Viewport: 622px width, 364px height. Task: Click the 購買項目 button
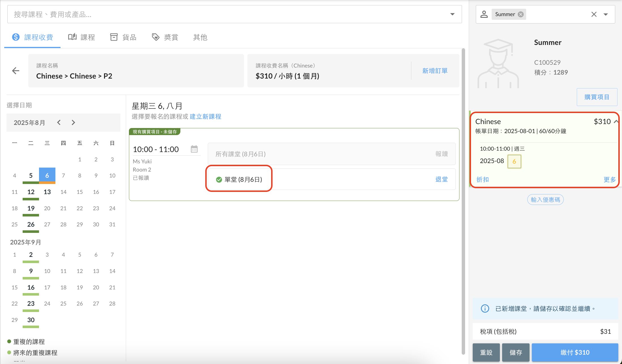(x=597, y=97)
